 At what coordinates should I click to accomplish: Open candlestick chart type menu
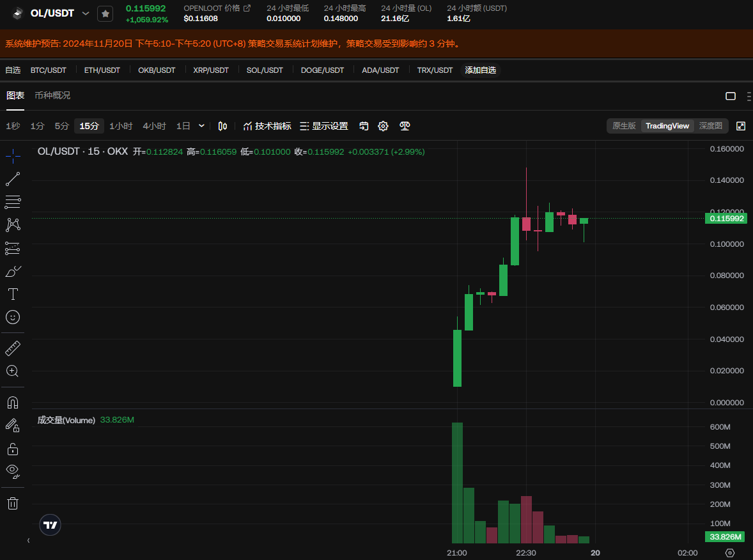point(222,126)
